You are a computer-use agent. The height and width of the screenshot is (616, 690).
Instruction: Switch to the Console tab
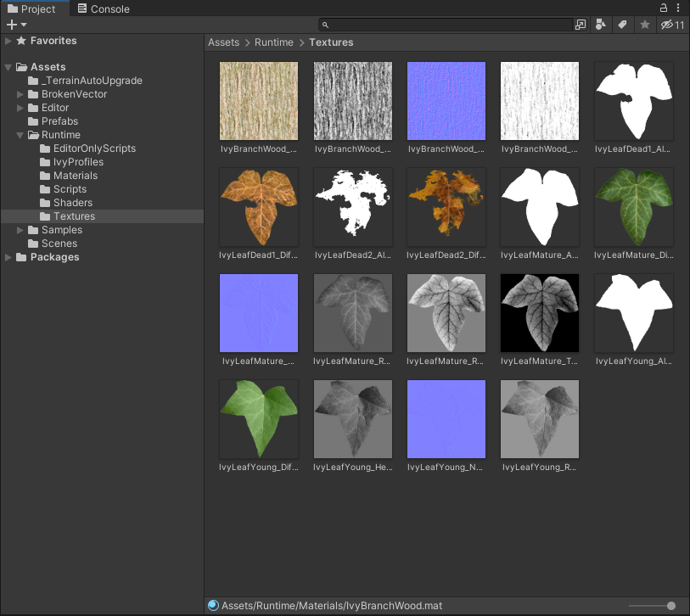[104, 8]
